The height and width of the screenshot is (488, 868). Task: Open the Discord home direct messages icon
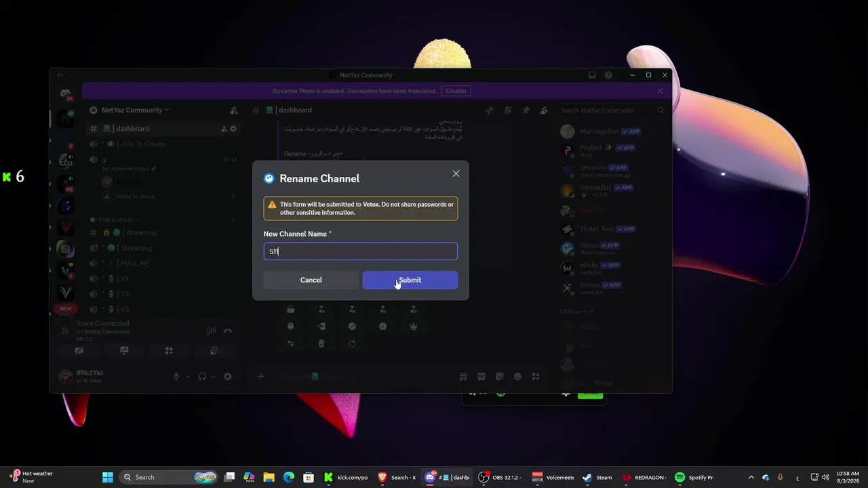66,94
